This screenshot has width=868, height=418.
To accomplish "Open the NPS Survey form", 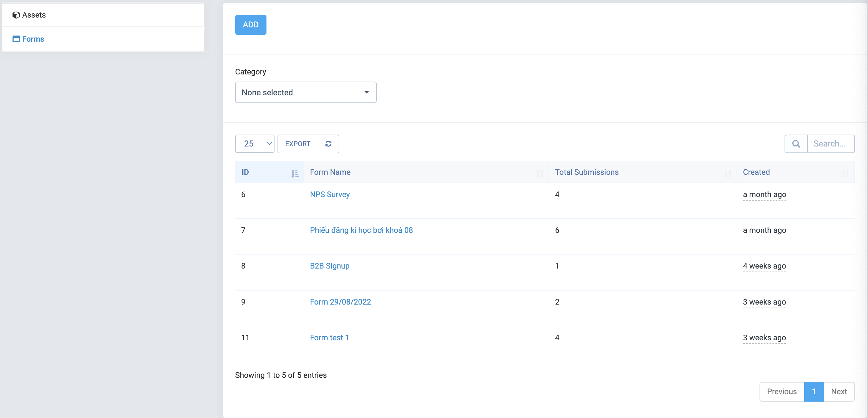I will click(x=330, y=194).
